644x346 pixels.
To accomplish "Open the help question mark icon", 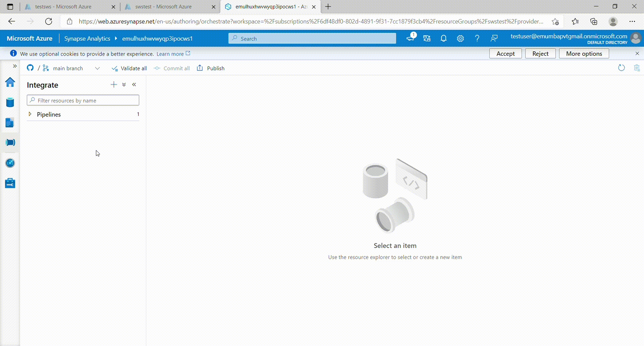I will [477, 39].
